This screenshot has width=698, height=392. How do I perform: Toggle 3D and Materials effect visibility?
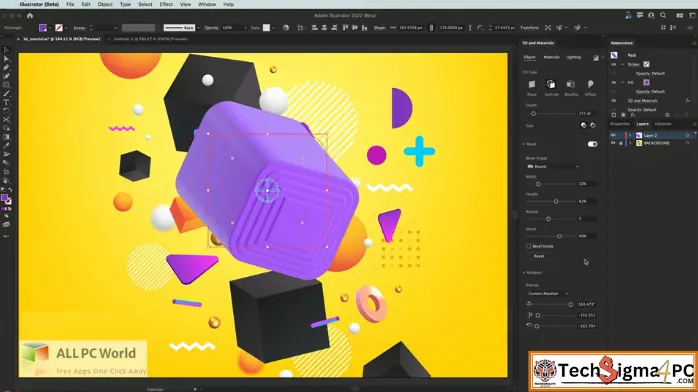(614, 101)
